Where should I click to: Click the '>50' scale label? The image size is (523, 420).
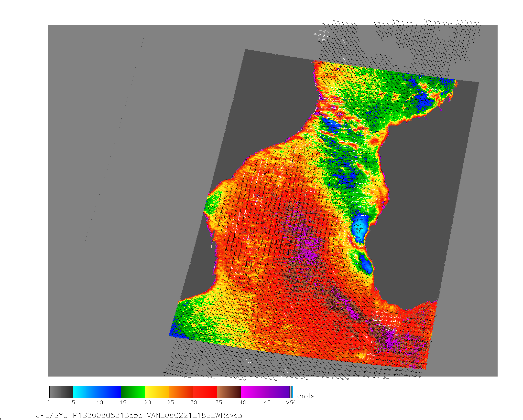[291, 403]
